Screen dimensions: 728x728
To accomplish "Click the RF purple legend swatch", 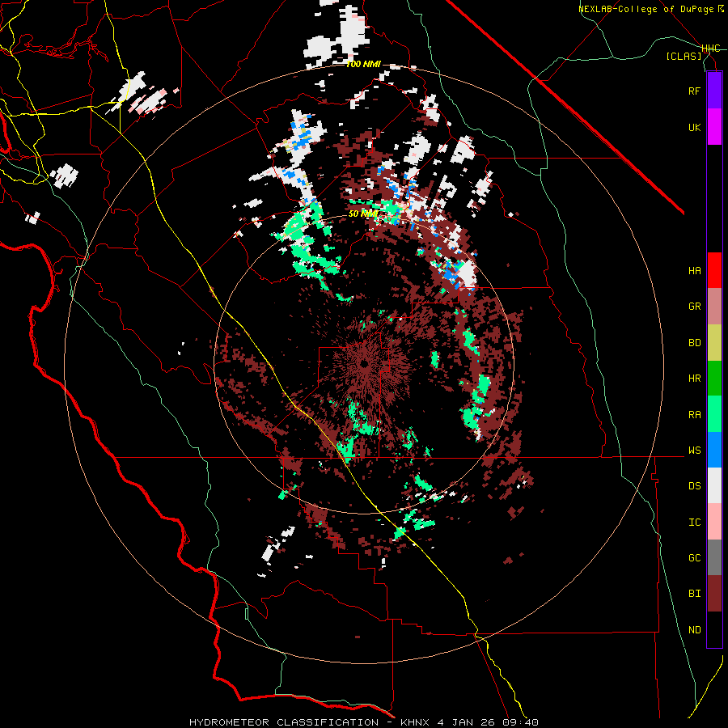I will click(714, 91).
